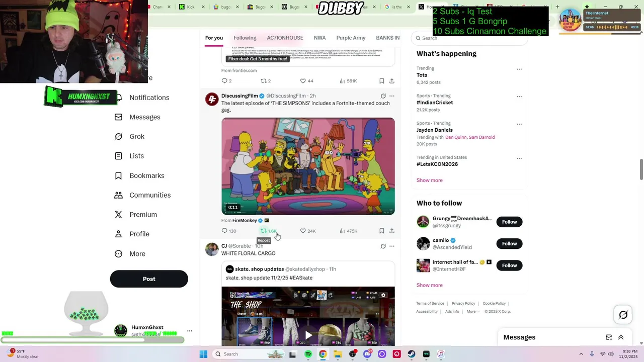This screenshot has width=644, height=362.
Task: Show more under Who to follow
Action: (429, 285)
